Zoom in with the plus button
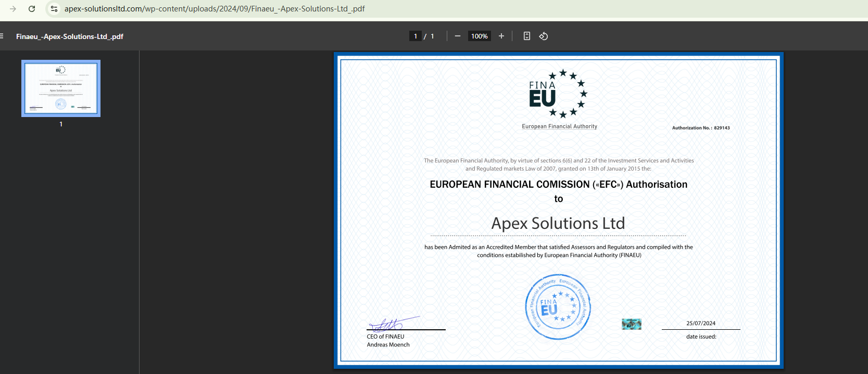 pyautogui.click(x=501, y=36)
